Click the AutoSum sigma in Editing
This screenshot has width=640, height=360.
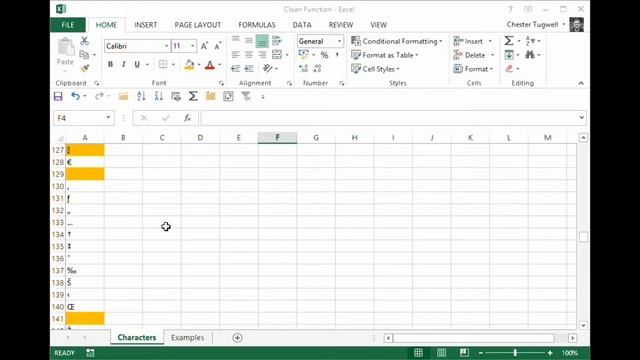509,41
